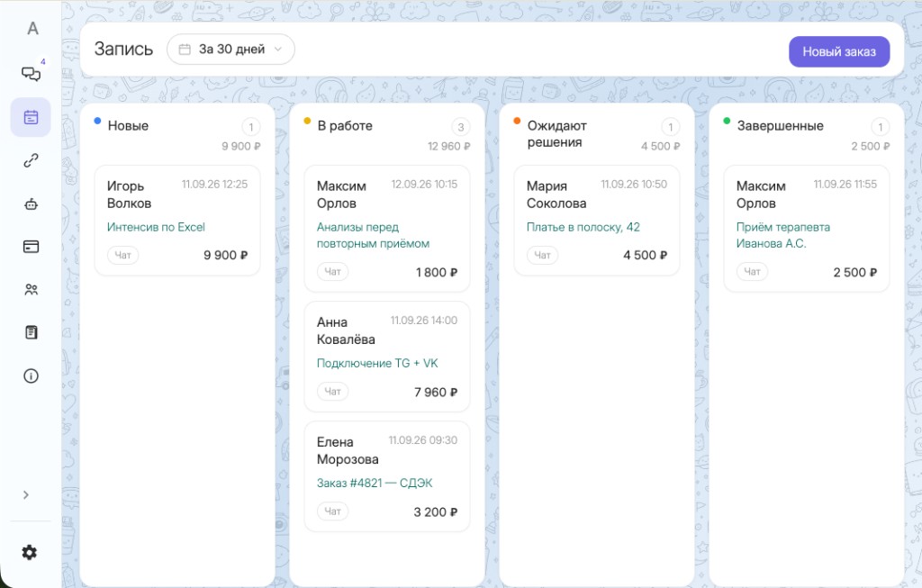Screen dimensions: 922x588
Task: Click the 1 800 ₽ price
Action: [437, 272]
